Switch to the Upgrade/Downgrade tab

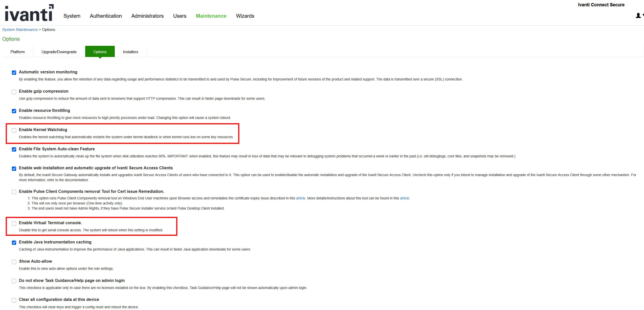tap(59, 52)
